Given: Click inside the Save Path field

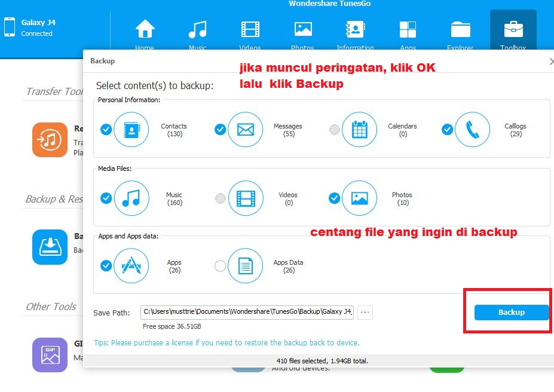Looking at the screenshot, I should 247,312.
